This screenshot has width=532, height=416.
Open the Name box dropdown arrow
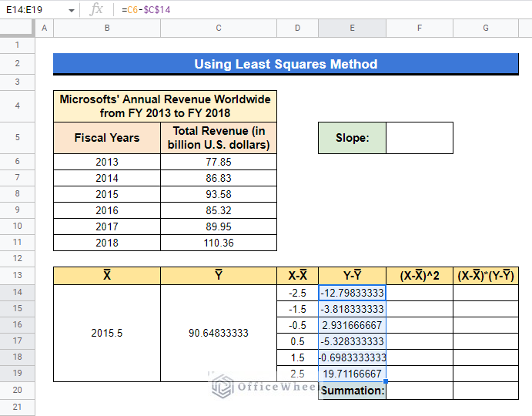point(72,10)
